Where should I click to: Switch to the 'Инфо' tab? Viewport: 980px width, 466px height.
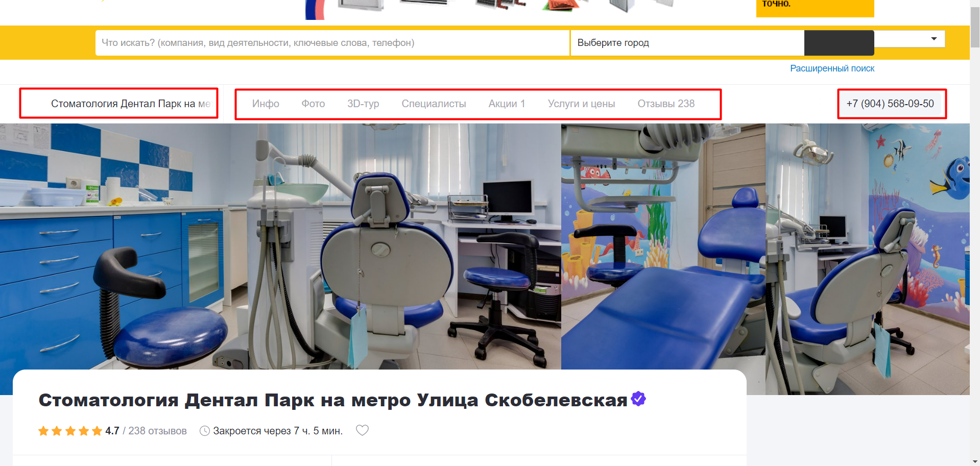click(266, 104)
